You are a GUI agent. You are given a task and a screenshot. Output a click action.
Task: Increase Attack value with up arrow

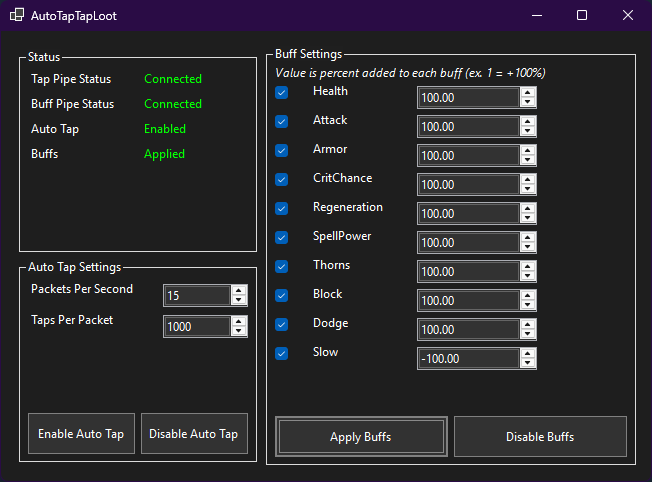point(528,122)
